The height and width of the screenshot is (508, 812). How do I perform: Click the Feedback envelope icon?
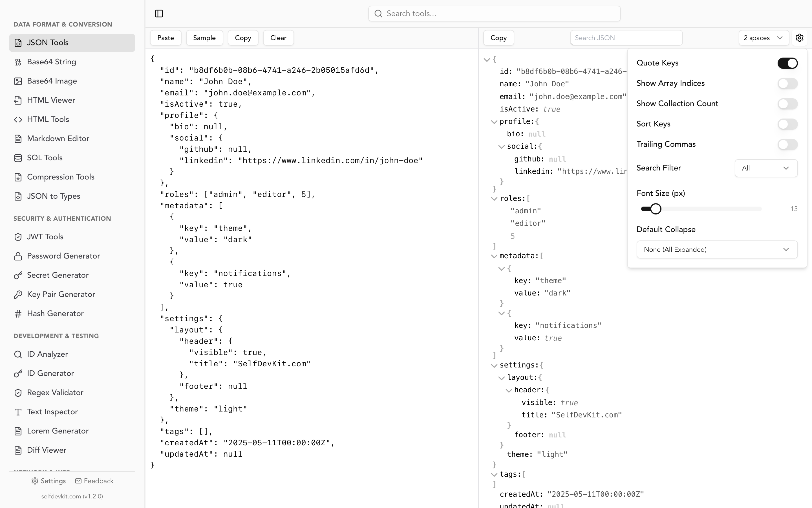tap(78, 481)
